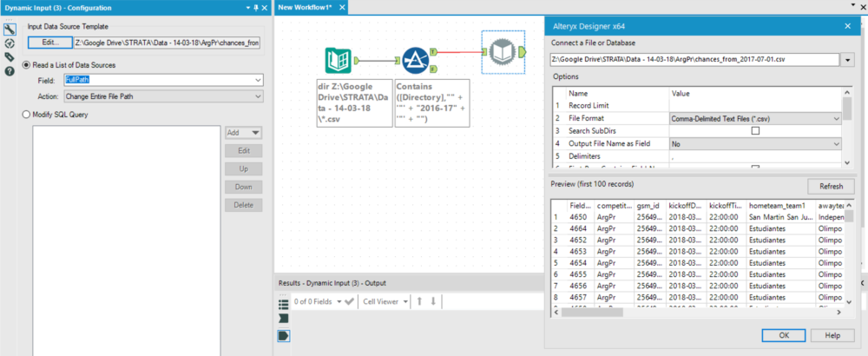
Task: Click the preview table horizontal scrollbar
Action: pos(698,313)
